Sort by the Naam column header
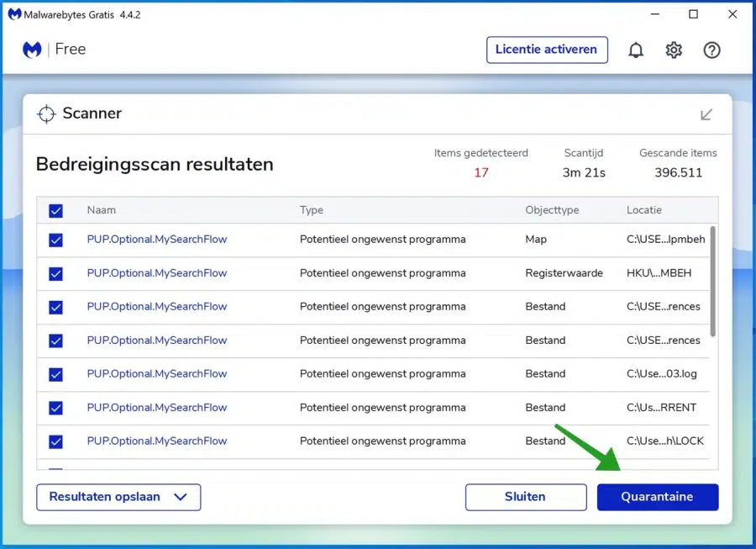Viewport: 756px width, 549px height. [102, 210]
